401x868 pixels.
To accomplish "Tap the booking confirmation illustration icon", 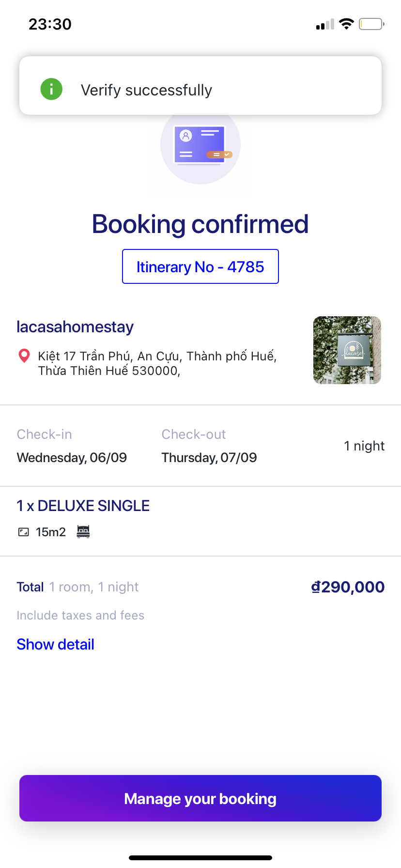I will pyautogui.click(x=200, y=145).
